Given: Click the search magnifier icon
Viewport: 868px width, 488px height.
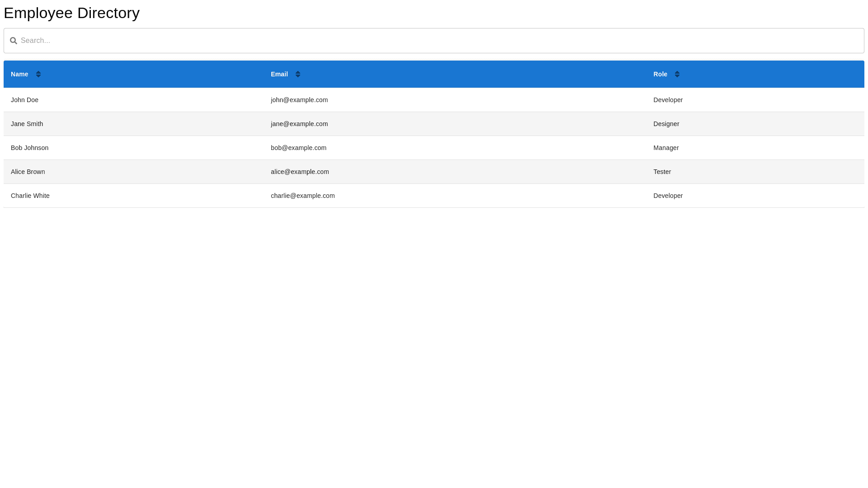Looking at the screenshot, I should (14, 41).
